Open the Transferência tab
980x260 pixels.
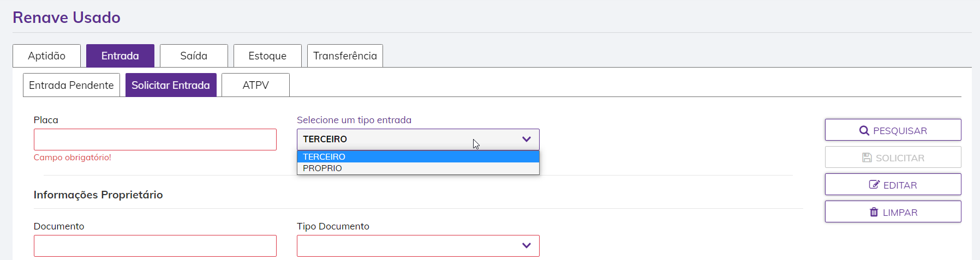tap(345, 56)
